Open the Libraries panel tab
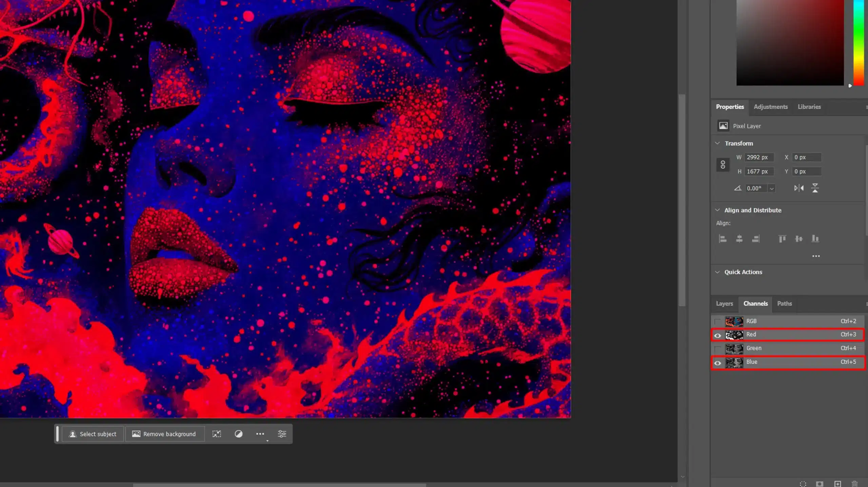Screen dimensions: 868x487 click(x=810, y=106)
